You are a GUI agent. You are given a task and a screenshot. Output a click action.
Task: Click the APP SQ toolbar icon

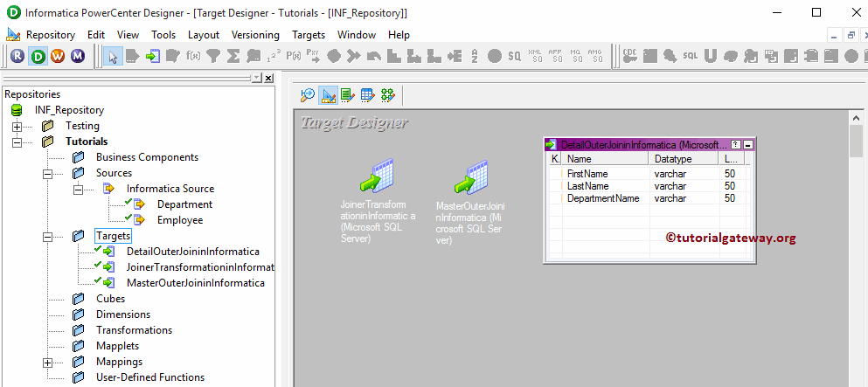(x=555, y=56)
